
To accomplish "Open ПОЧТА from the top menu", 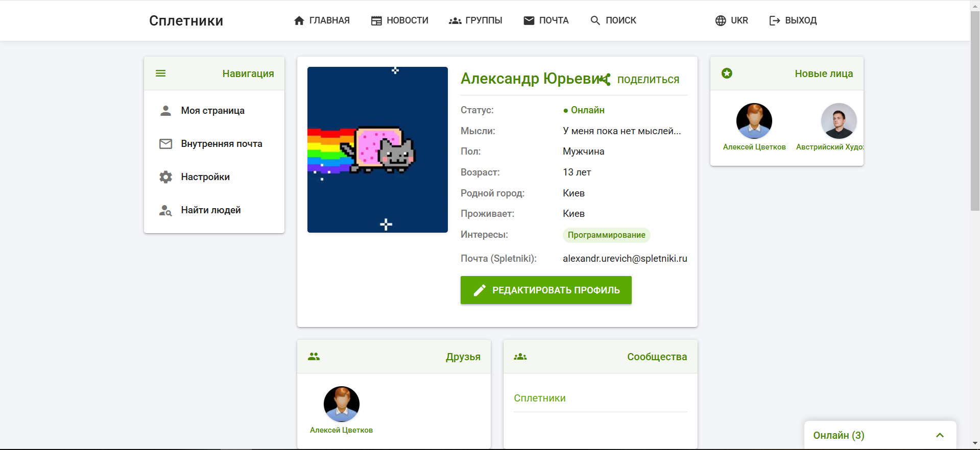I will pos(546,20).
